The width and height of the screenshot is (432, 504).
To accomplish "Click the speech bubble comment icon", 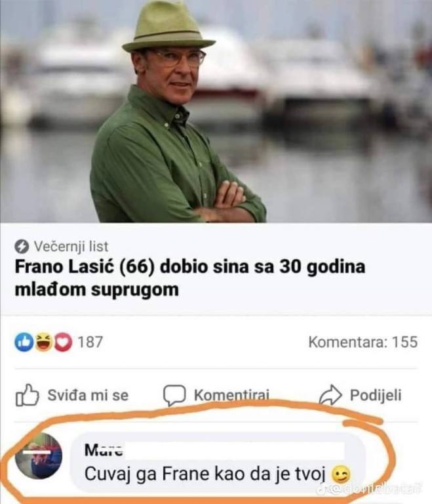I will pos(174,395).
